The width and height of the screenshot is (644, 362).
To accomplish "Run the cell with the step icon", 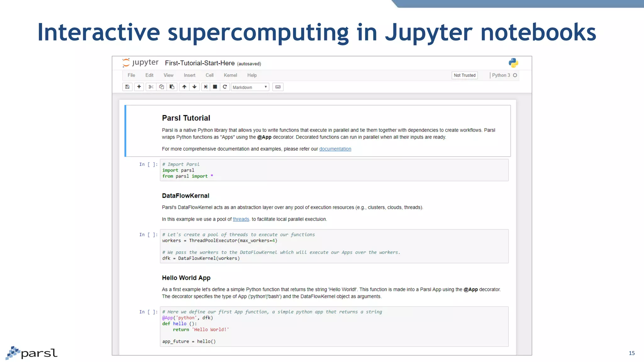I will click(x=206, y=87).
